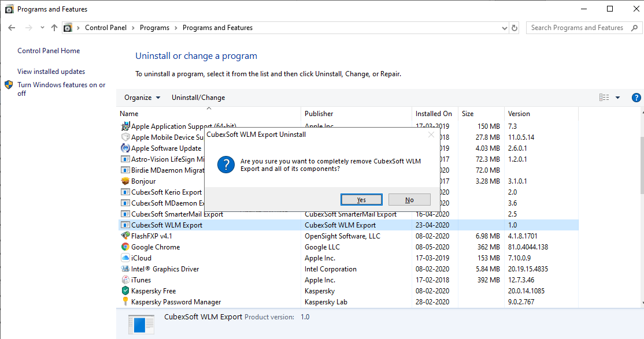The height and width of the screenshot is (339, 644).
Task: Open help with the question mark icon
Action: click(636, 97)
